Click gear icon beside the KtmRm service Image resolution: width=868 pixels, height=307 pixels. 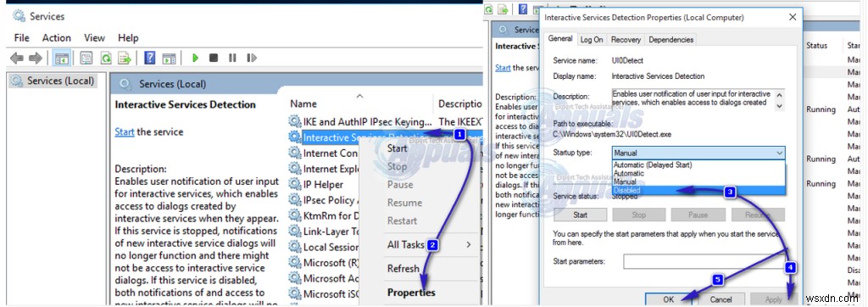click(294, 215)
